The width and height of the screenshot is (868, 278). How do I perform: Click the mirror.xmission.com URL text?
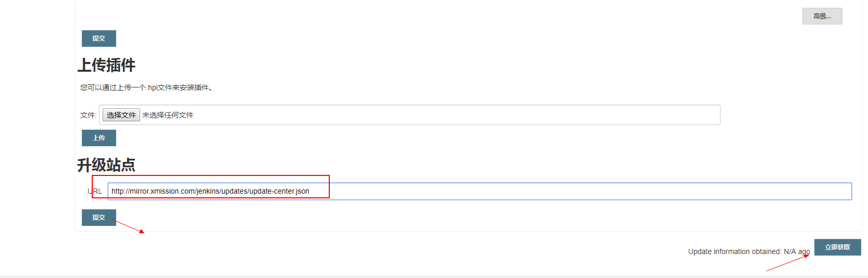click(x=210, y=191)
